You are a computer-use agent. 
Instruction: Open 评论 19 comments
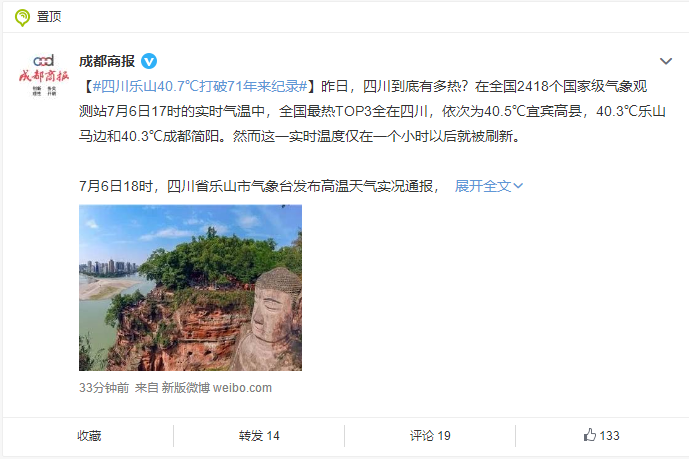point(430,436)
